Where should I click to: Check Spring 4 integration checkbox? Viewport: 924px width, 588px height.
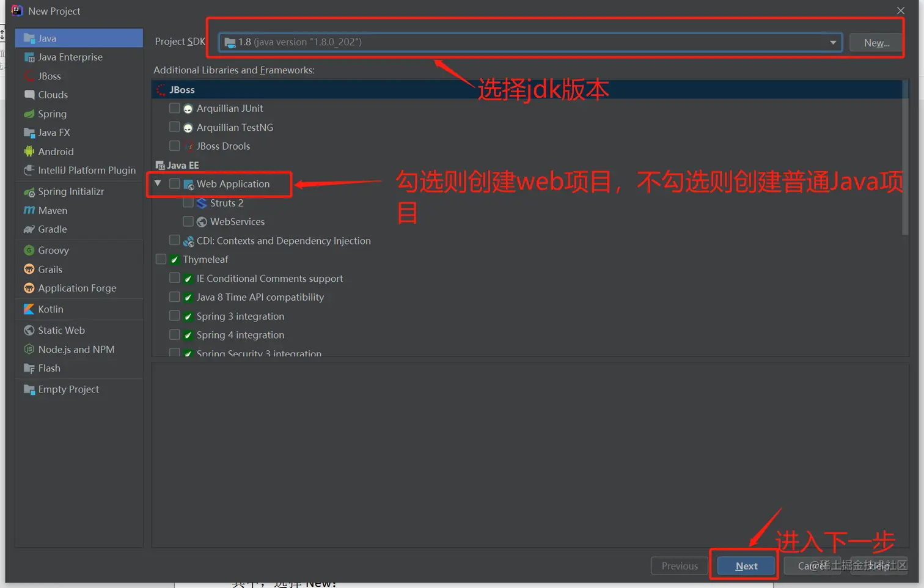coord(175,335)
